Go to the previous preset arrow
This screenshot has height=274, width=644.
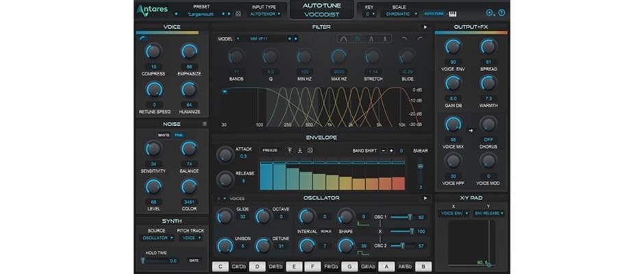click(x=223, y=14)
